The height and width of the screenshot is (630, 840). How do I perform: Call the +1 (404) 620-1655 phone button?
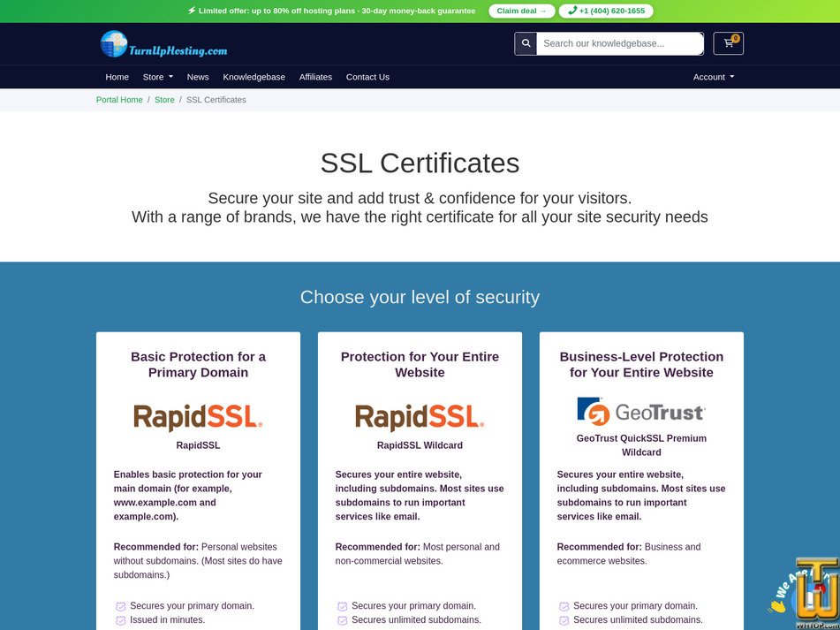coord(606,11)
